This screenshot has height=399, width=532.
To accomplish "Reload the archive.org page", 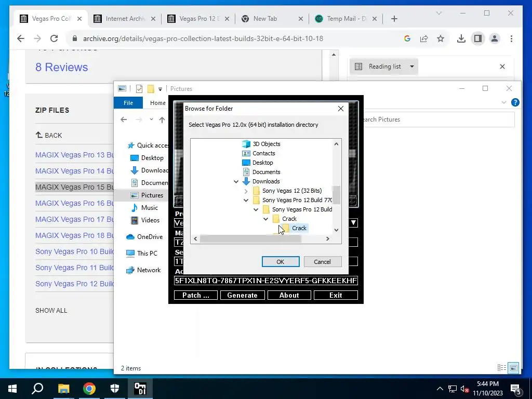I will pos(54,38).
